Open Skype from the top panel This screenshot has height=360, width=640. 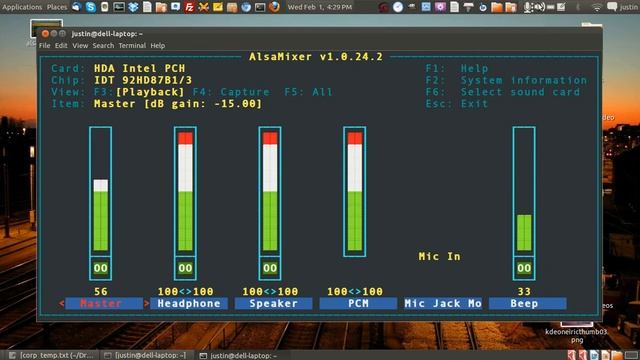click(91, 7)
